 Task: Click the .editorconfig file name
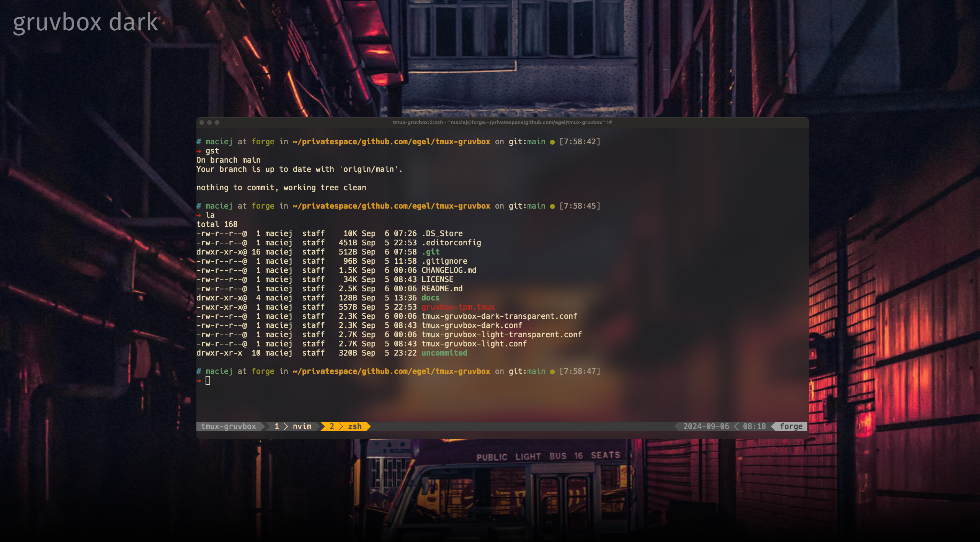pyautogui.click(x=451, y=243)
